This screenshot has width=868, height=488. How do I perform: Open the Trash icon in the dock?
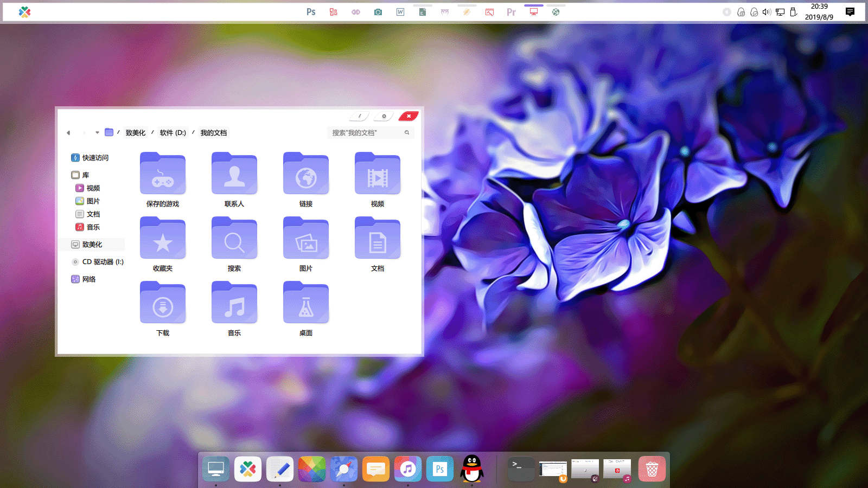click(x=652, y=468)
